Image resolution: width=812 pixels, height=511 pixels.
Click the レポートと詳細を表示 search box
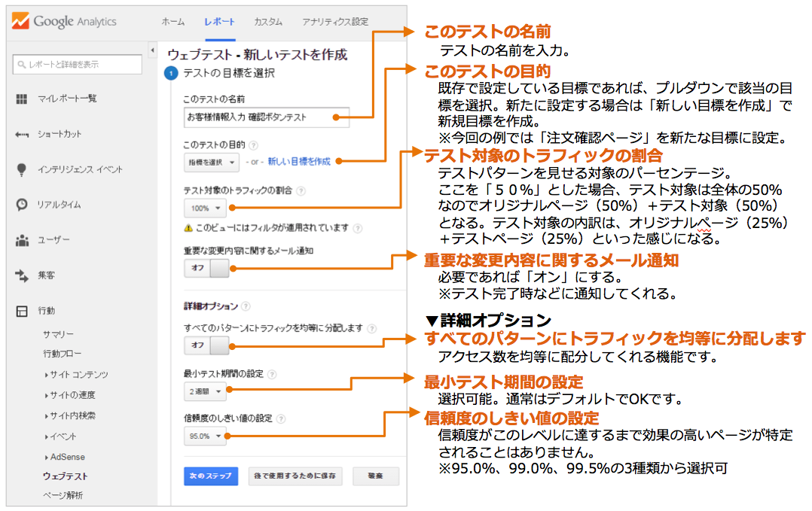pyautogui.click(x=77, y=65)
